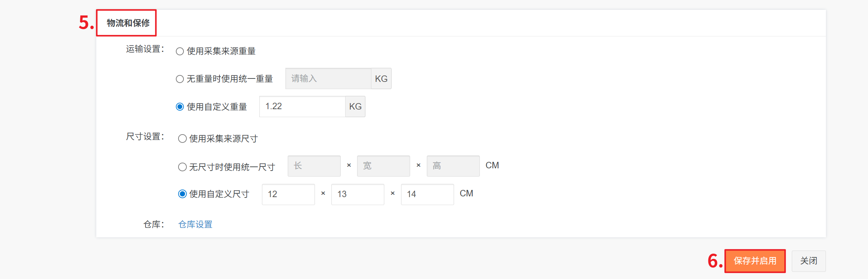Choose 使用采集来源尺寸 radio option

point(182,139)
